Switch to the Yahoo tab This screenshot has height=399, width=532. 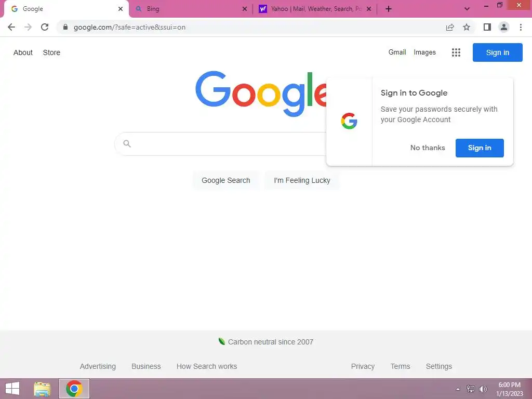314,9
